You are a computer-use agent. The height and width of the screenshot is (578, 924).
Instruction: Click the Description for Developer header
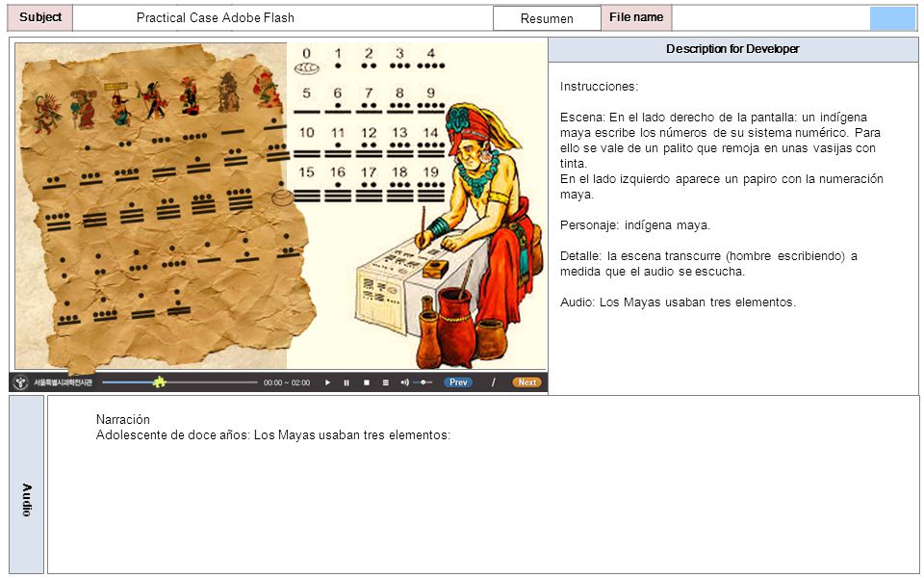(733, 49)
